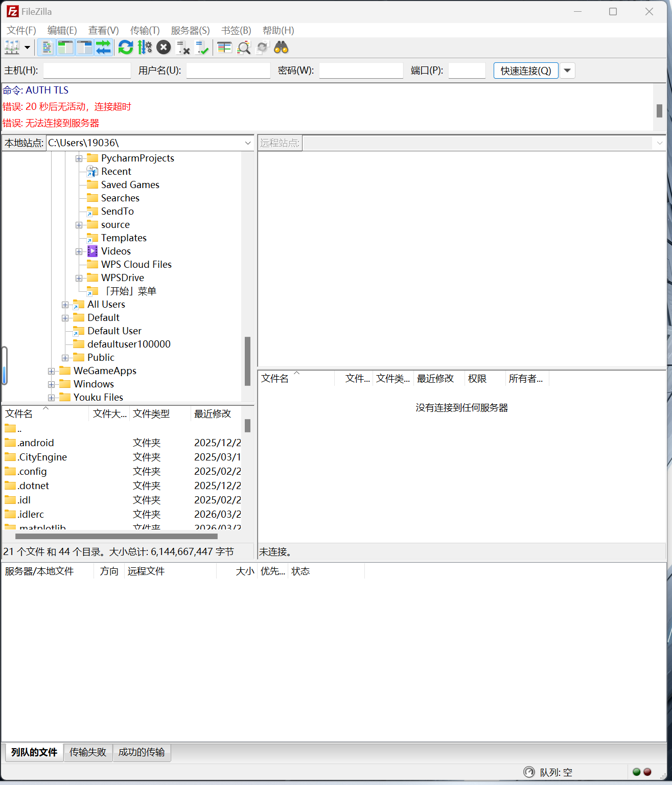Toggle the local directory tree display
This screenshot has width=672, height=785.
[65, 48]
